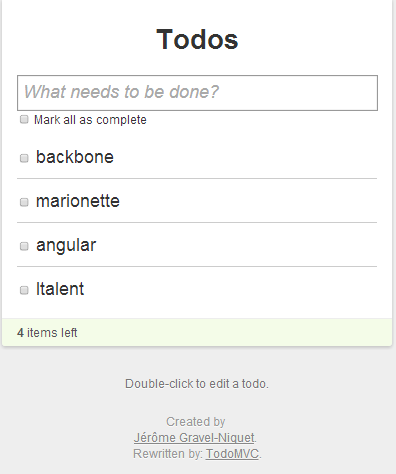Click the bold 4 count number
This screenshot has height=474, width=396.
click(x=21, y=333)
